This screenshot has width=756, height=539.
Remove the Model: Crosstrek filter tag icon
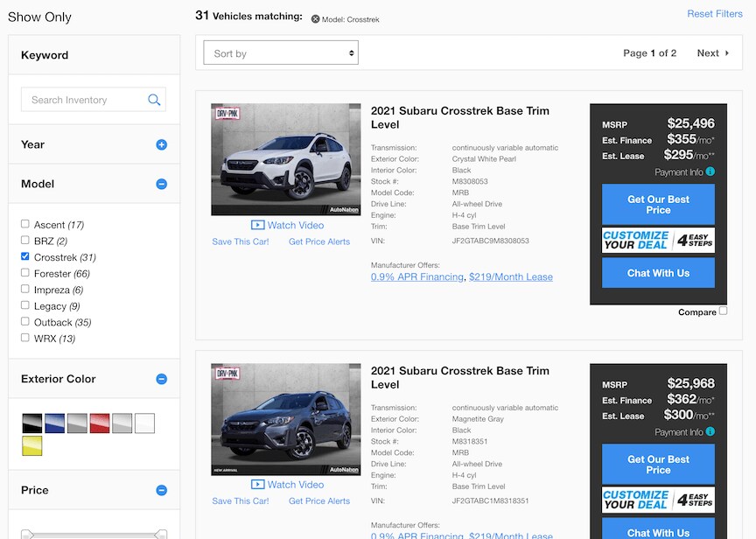point(315,19)
